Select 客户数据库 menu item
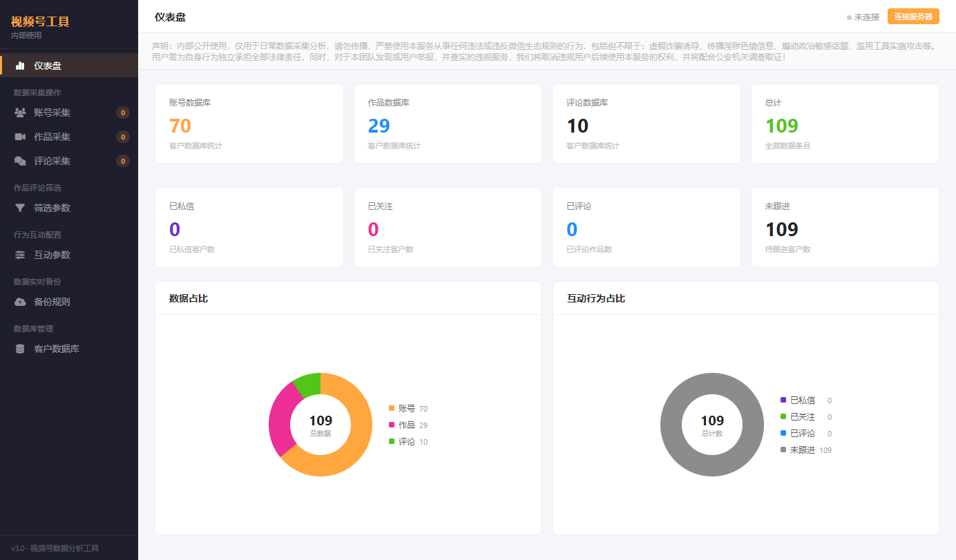Screen dimensions: 956x560 [69, 349]
